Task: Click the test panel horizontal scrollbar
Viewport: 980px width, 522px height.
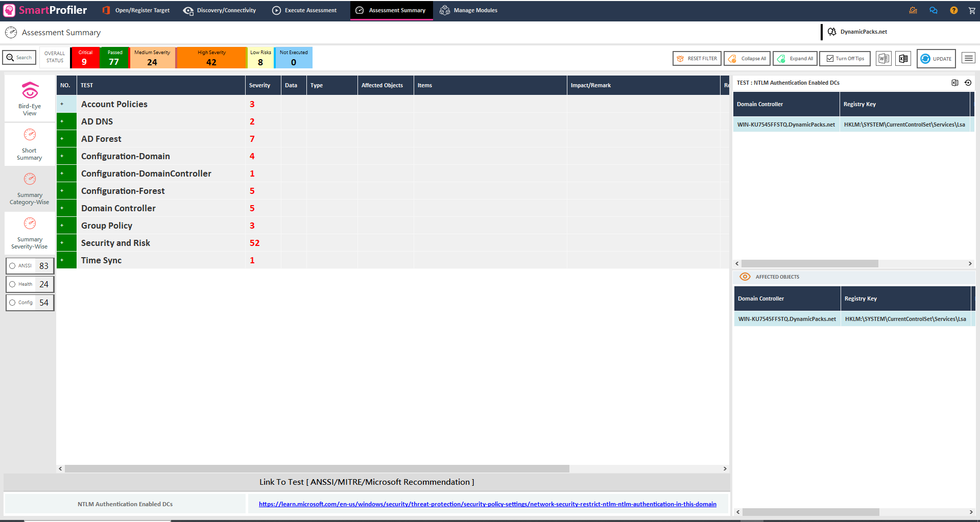Action: (x=809, y=264)
